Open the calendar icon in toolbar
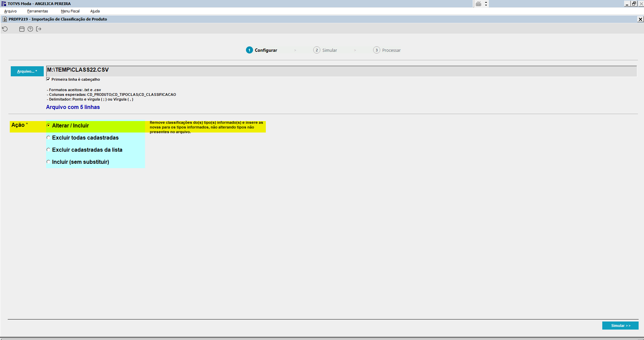The image size is (644, 340). click(22, 29)
